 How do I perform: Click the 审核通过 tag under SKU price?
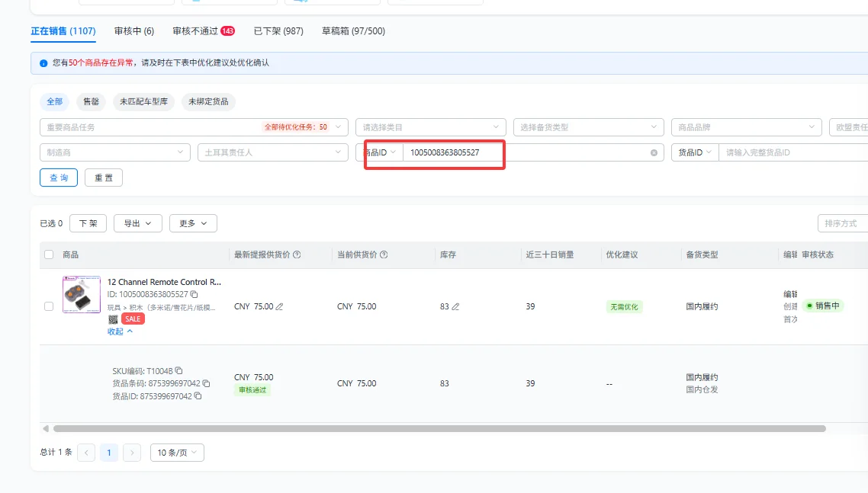tap(252, 390)
